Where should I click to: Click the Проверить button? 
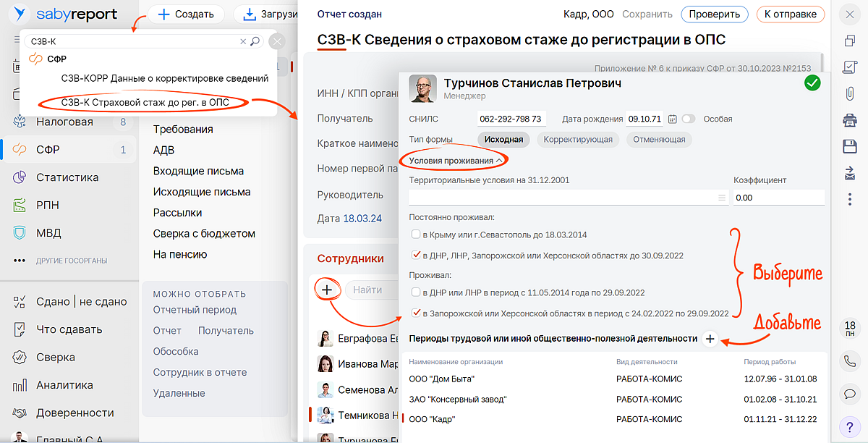713,14
